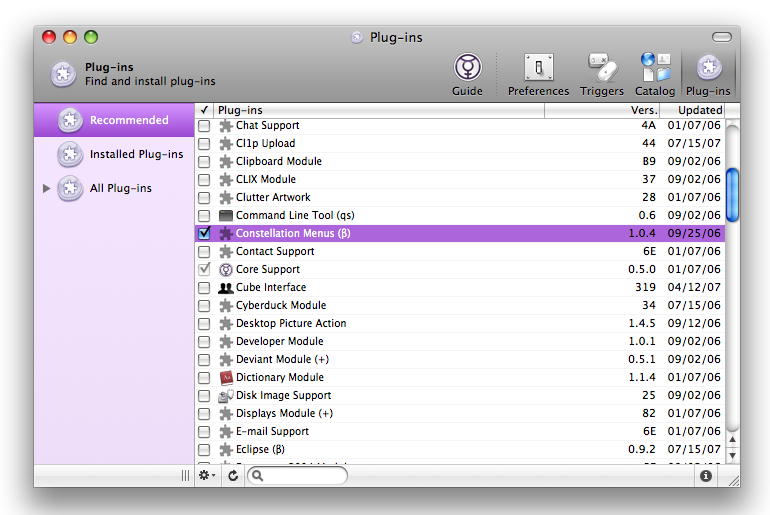Click the Chat Support puzzle icon

click(x=225, y=126)
